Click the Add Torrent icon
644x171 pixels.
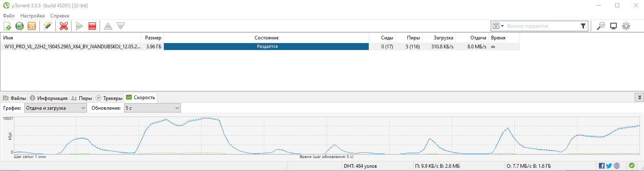coord(7,26)
